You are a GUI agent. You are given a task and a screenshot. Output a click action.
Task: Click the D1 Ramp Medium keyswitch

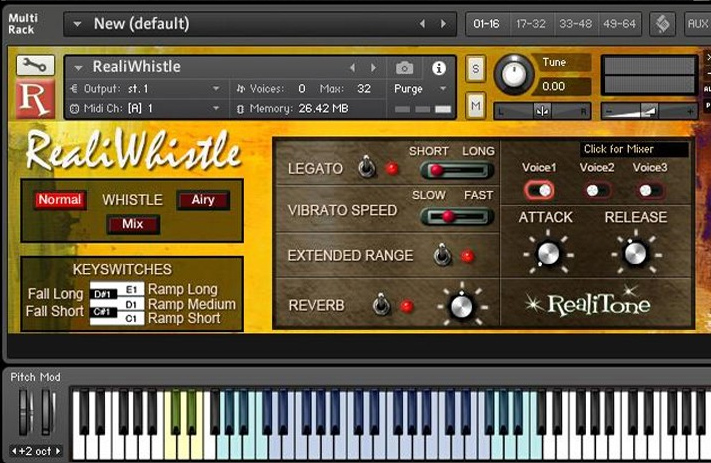point(131,304)
